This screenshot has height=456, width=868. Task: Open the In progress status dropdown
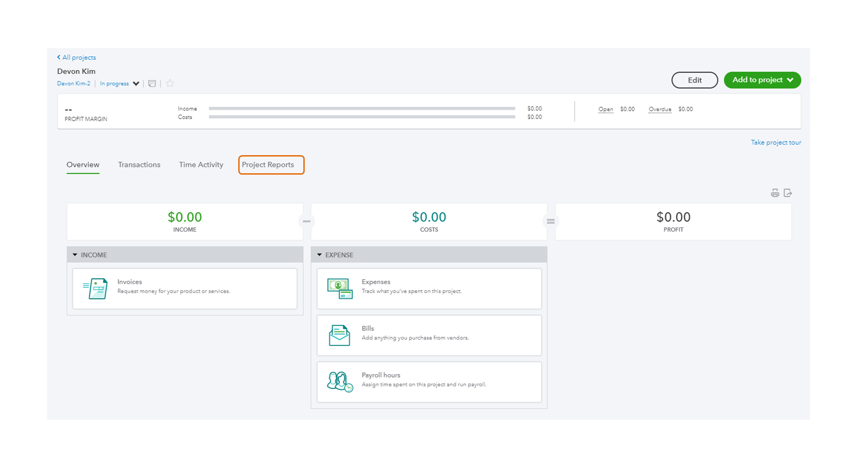(x=119, y=83)
